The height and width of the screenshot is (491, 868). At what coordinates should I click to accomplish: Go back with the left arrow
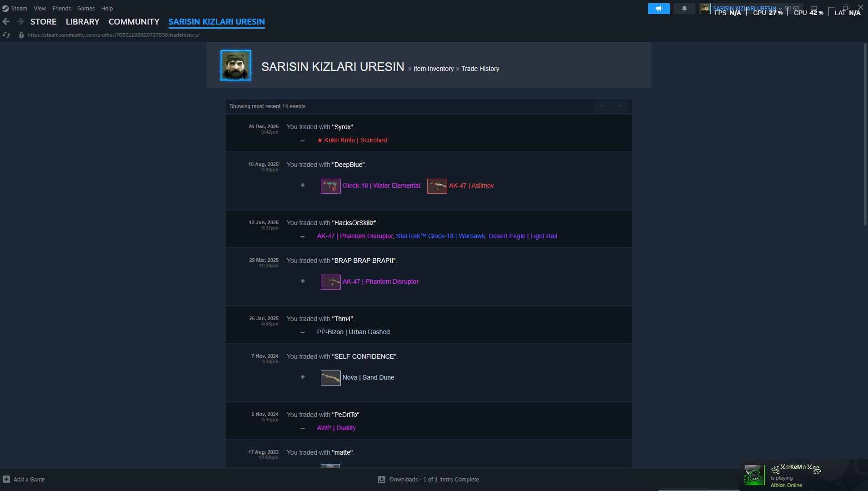pos(6,21)
